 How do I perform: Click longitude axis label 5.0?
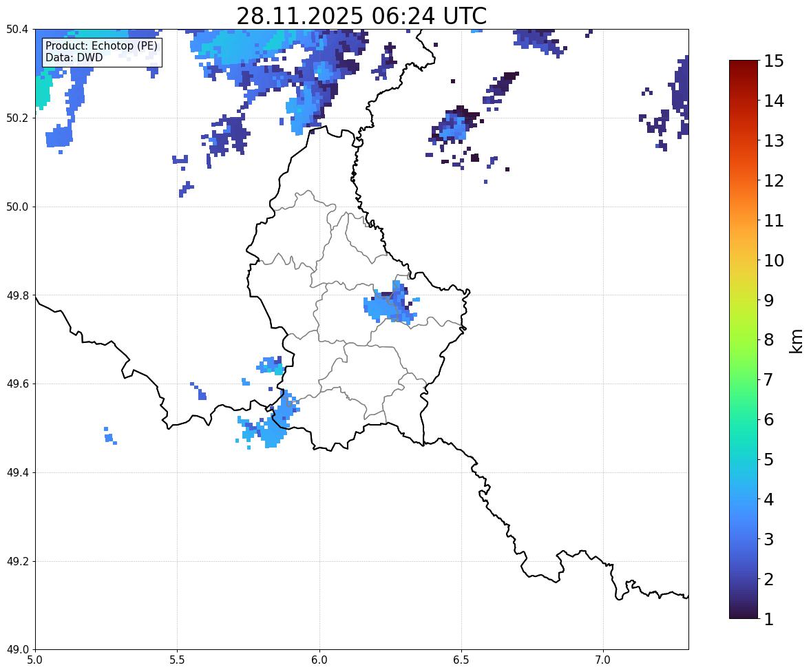[35, 660]
